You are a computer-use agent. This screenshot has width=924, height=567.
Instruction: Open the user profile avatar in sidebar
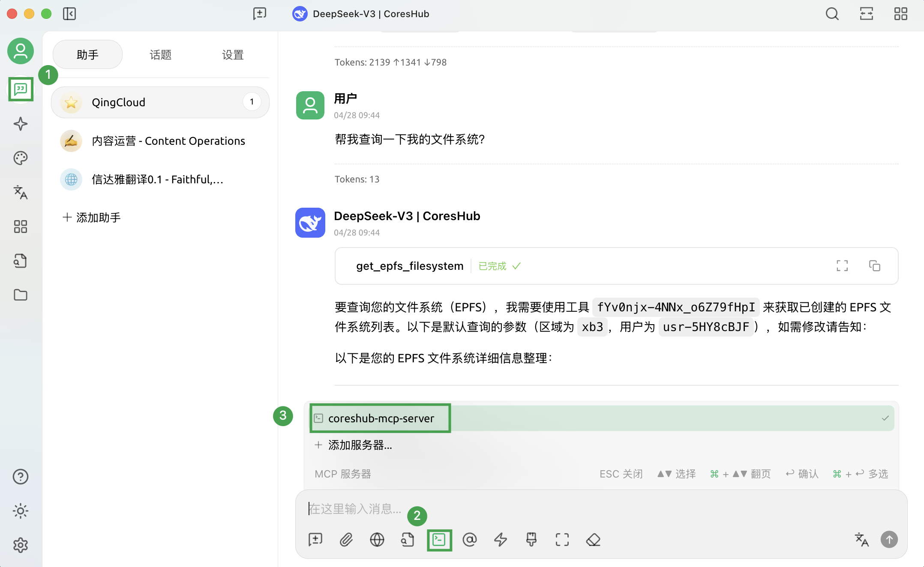(x=20, y=51)
